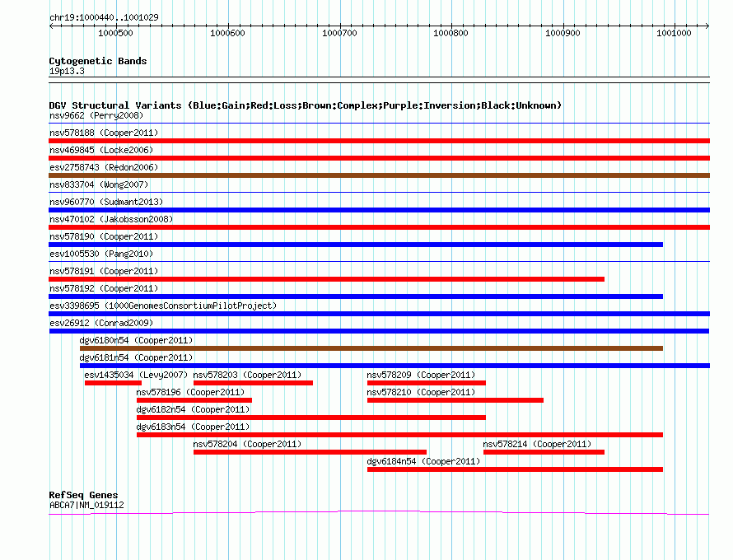This screenshot has height=560, width=733.
Task: Click the nsv833704 (Wong2007) label
Action: (x=99, y=184)
